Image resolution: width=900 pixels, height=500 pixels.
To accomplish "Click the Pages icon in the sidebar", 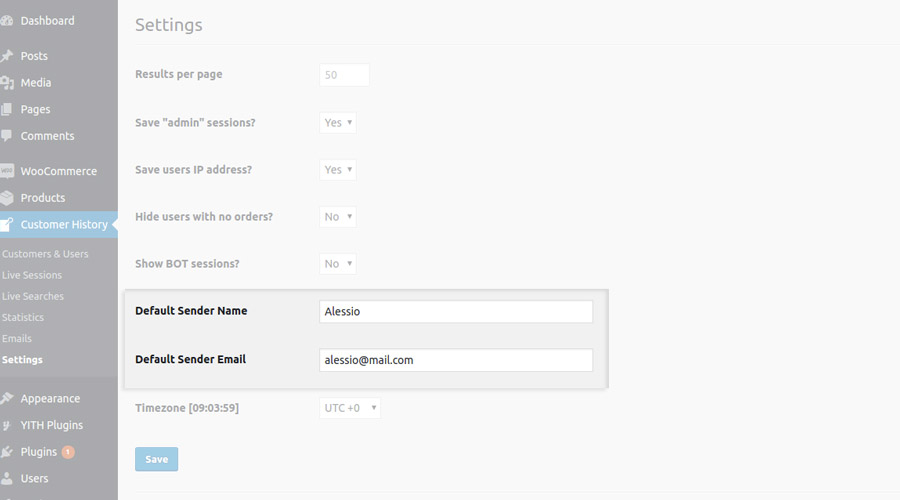I will click(6, 109).
